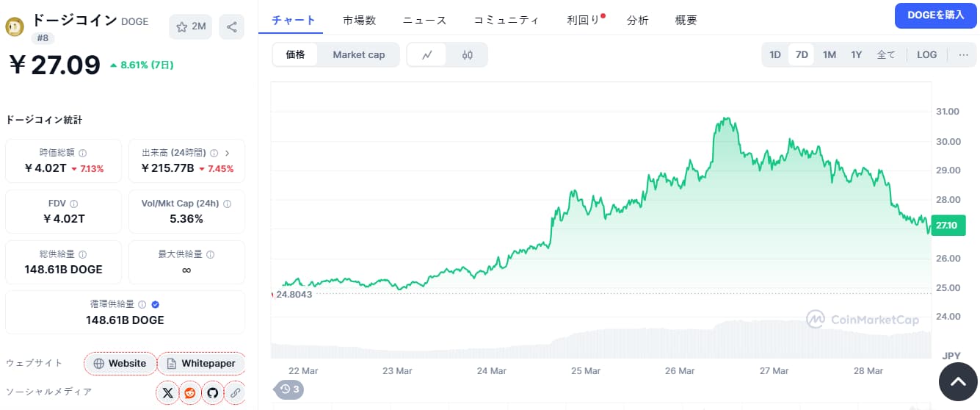Image resolution: width=980 pixels, height=410 pixels.
Task: Open the 市場数 tab
Action: [x=359, y=21]
